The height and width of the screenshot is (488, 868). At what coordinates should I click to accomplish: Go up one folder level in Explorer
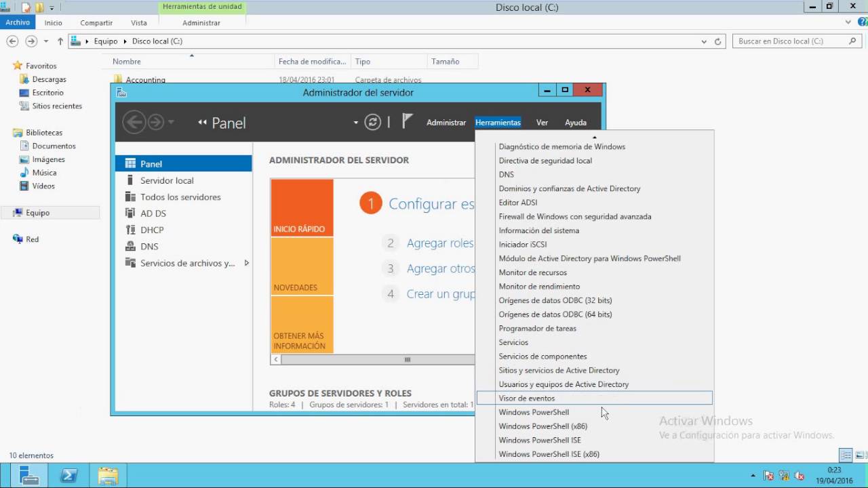60,41
